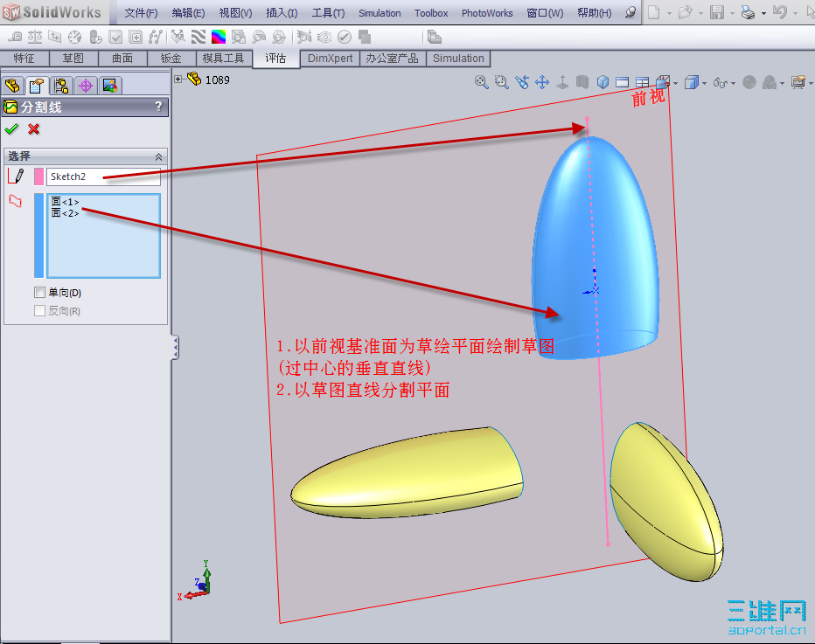
Task: Open the 视图(V) menu
Action: click(x=235, y=13)
